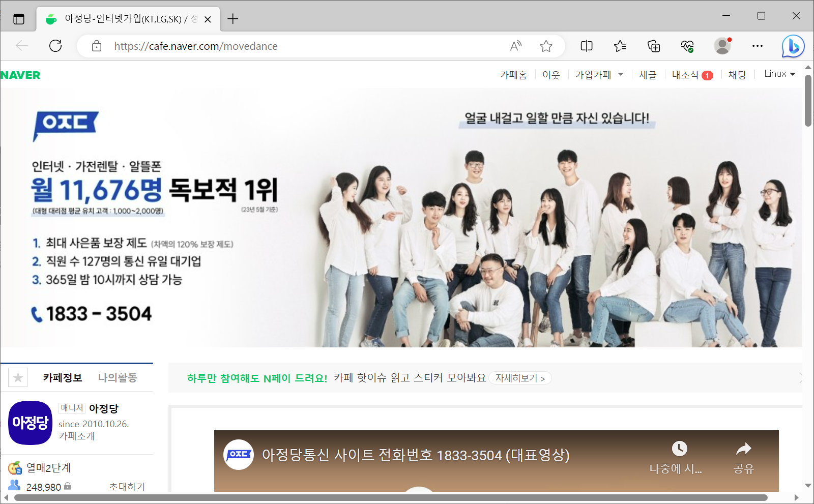Open the tab actions menu icon
Screen dimensions: 814x504
(x=19, y=19)
